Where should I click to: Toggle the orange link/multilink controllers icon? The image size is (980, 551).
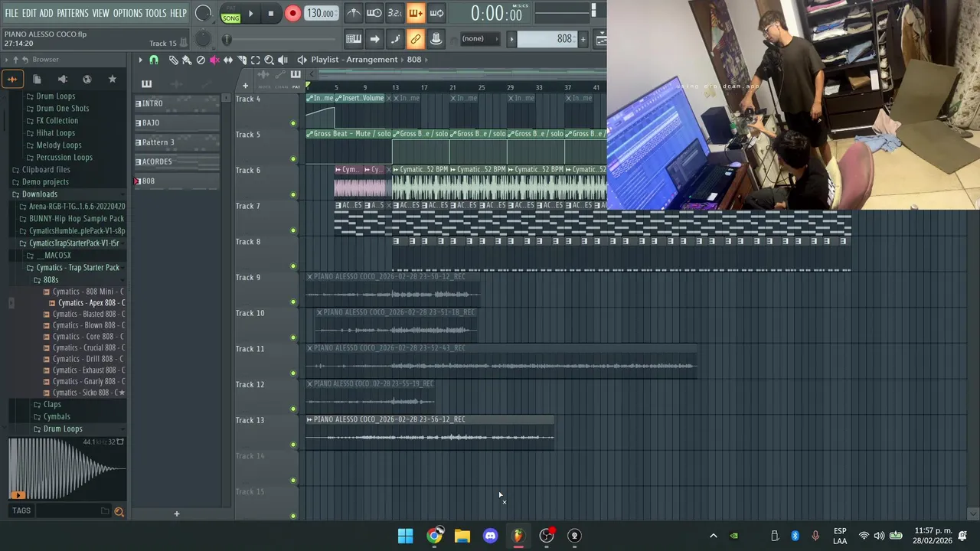(416, 39)
